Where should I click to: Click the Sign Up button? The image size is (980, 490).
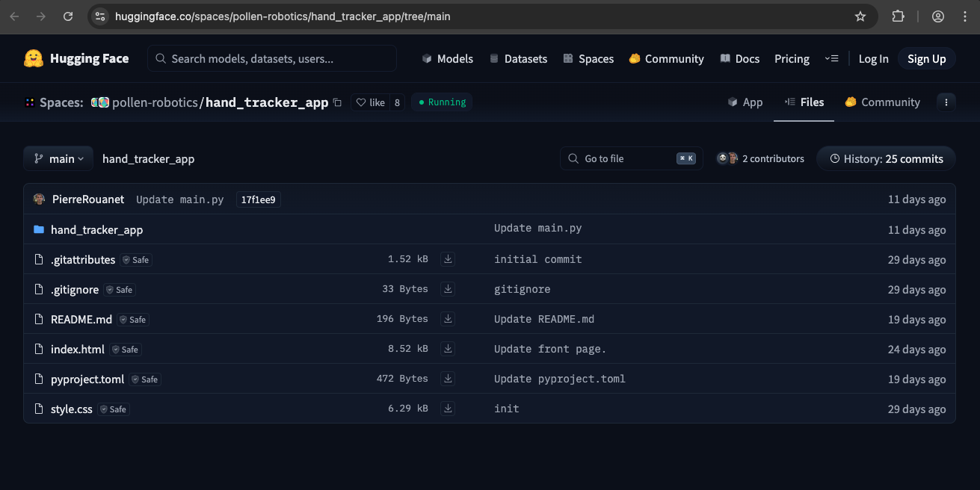point(926,59)
